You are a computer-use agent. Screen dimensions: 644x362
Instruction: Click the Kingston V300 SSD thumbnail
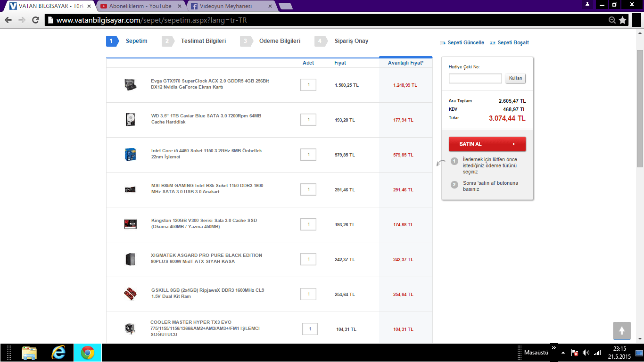(x=131, y=224)
